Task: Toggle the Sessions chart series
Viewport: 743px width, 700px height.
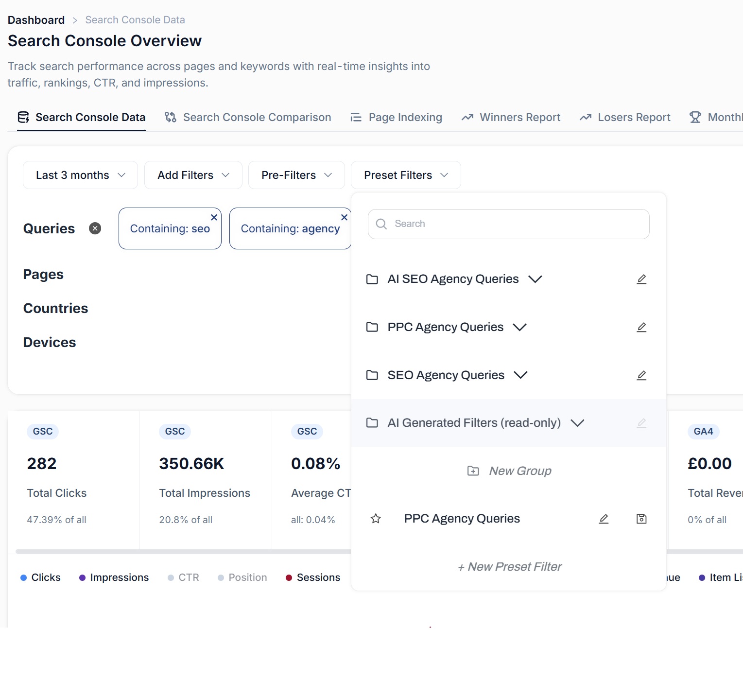Action: 313,577
